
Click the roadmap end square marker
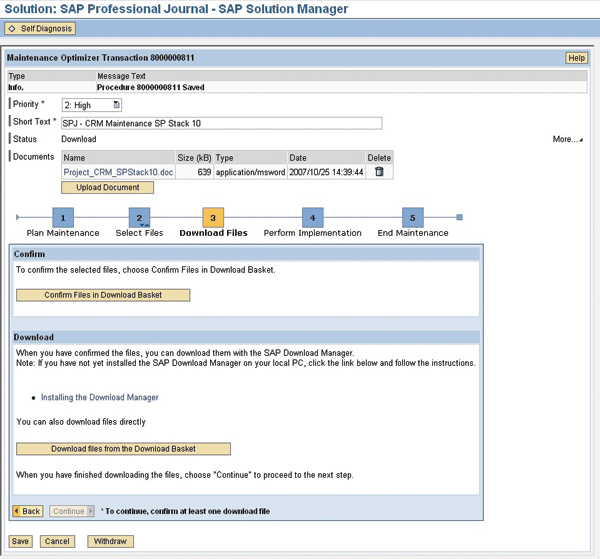[x=460, y=217]
